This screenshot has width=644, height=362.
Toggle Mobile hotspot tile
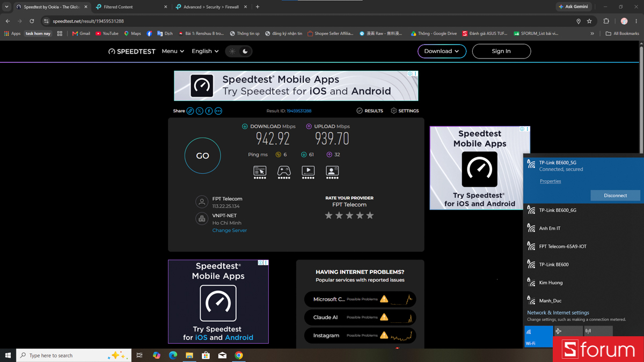pyautogui.click(x=598, y=331)
